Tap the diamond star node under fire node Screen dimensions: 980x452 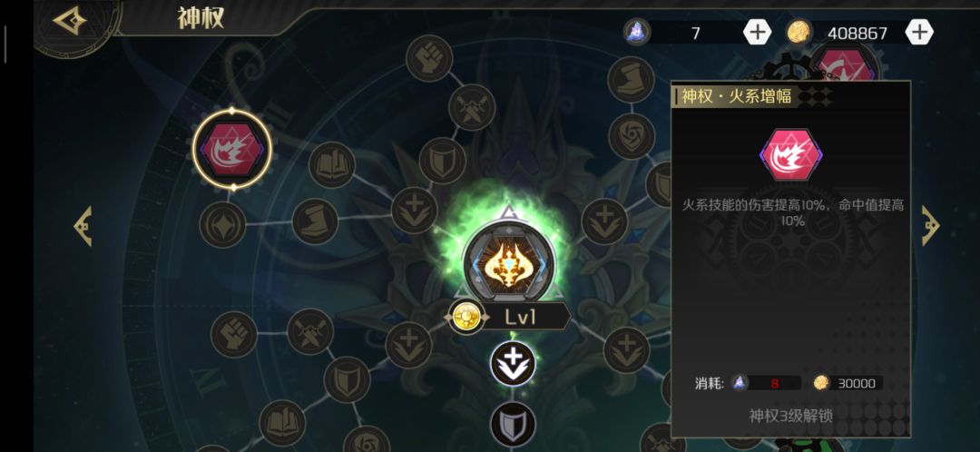(x=222, y=224)
